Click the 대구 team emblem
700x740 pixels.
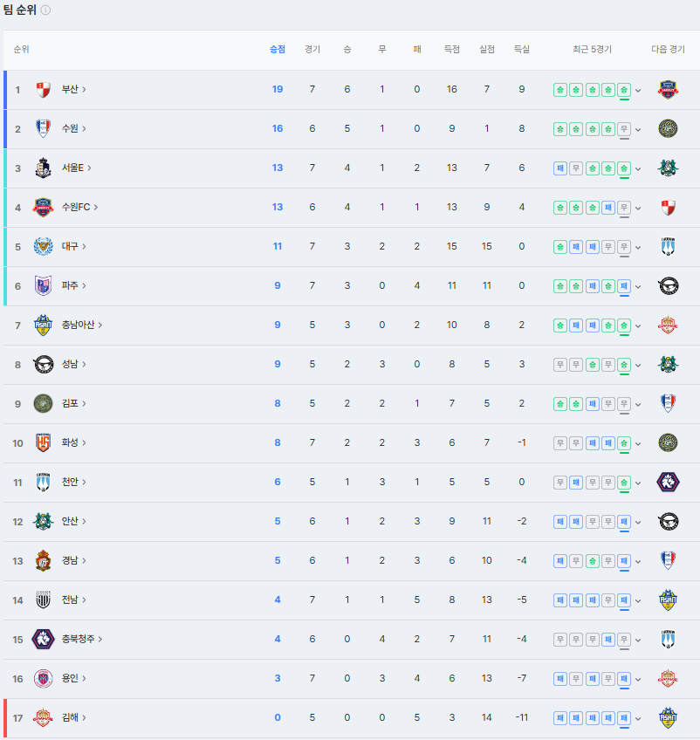[x=43, y=246]
